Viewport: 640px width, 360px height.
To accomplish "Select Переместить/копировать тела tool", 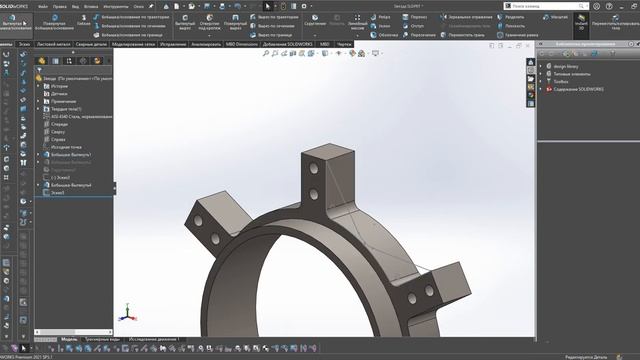I will click(x=615, y=23).
